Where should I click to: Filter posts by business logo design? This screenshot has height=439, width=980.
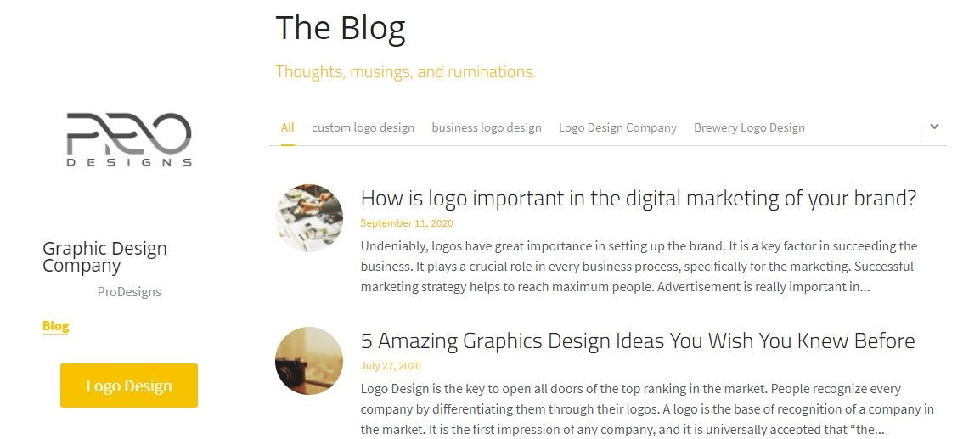click(486, 127)
